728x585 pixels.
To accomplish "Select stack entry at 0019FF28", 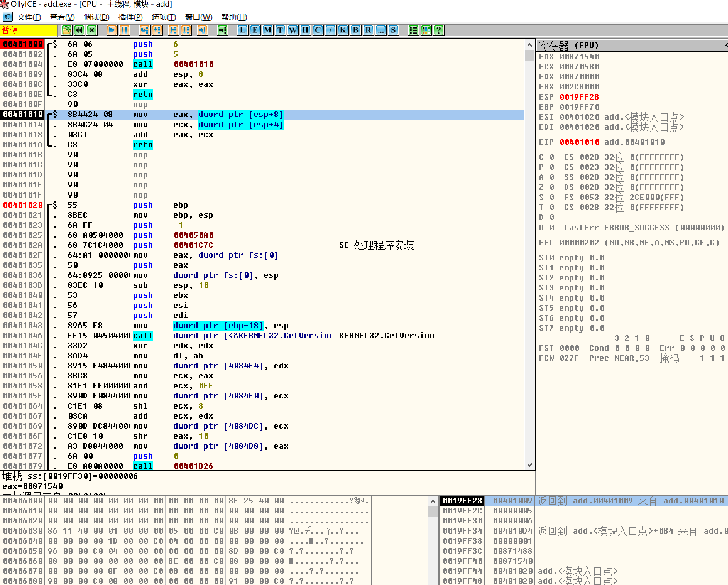I will pyautogui.click(x=583, y=501).
